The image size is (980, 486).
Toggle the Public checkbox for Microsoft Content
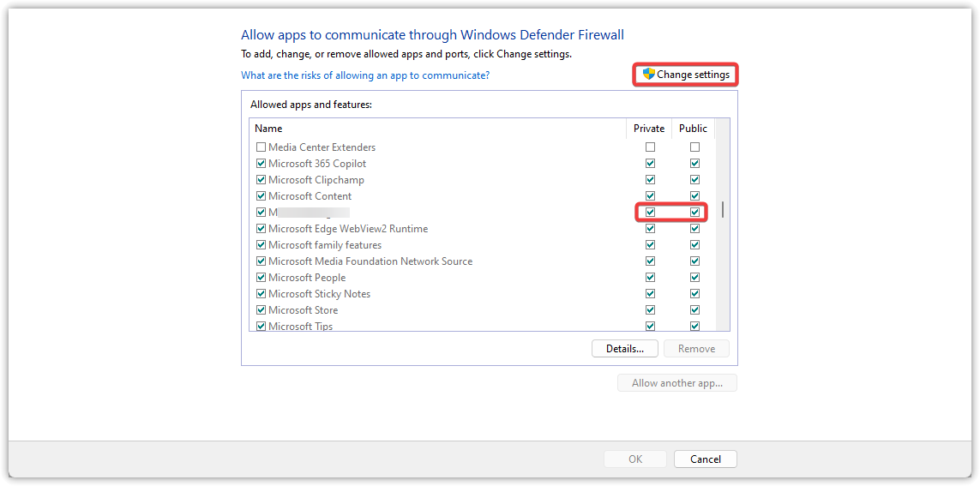point(694,196)
